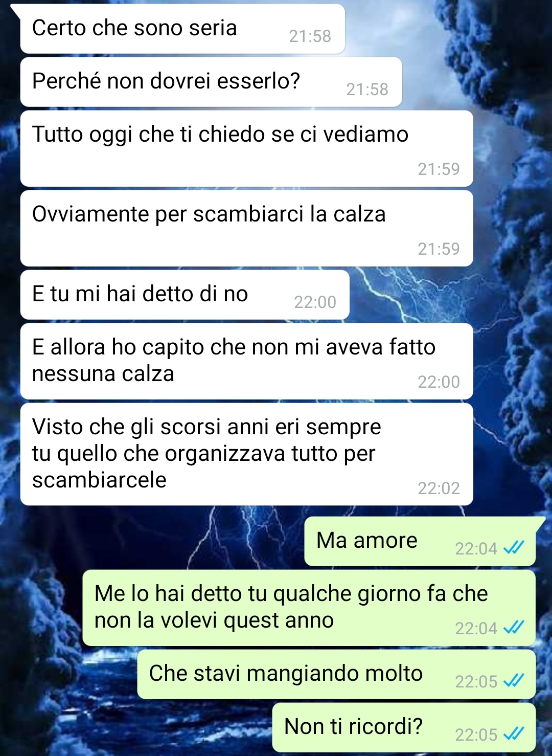Click read ticks on "Che stavi mangiando molto"
The height and width of the screenshot is (756, 552).
[x=514, y=681]
